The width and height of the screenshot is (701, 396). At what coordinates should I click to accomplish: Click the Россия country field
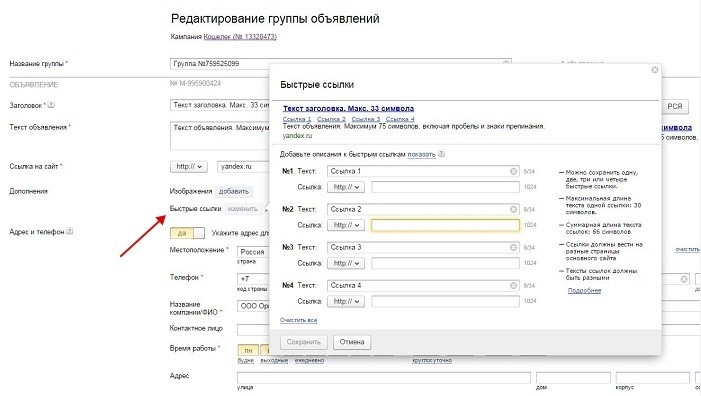point(253,252)
